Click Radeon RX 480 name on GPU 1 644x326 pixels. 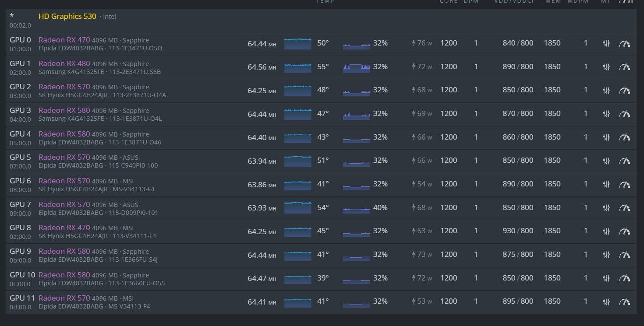[x=64, y=63]
